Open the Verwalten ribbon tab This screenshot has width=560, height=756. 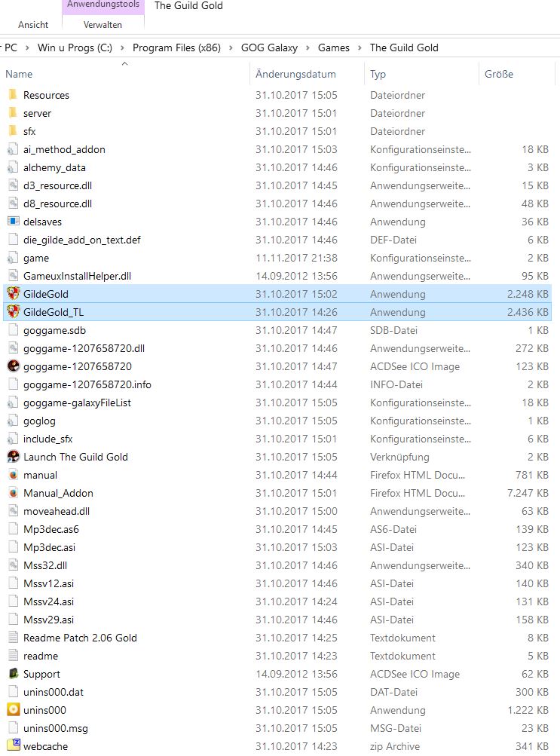coord(103,25)
